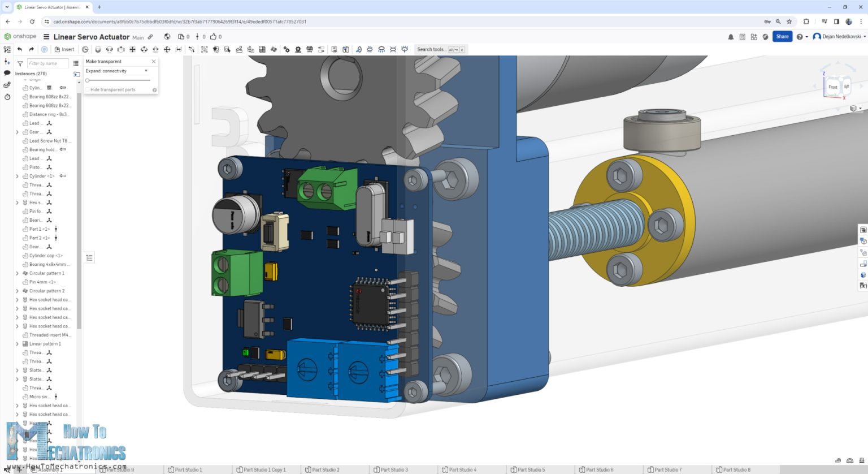Screen dimensions: 868x474
Task: Click the Share button
Action: (x=782, y=36)
